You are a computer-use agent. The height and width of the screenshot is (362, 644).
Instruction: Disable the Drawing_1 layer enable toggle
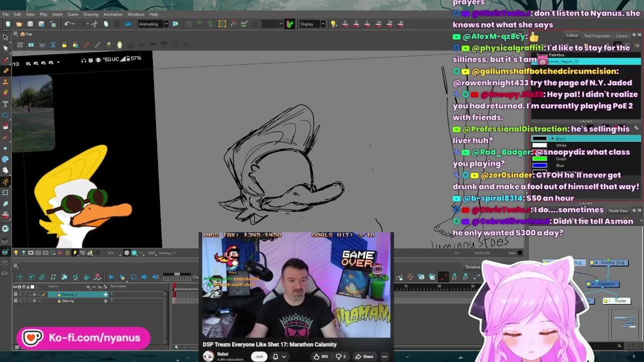coord(16,295)
